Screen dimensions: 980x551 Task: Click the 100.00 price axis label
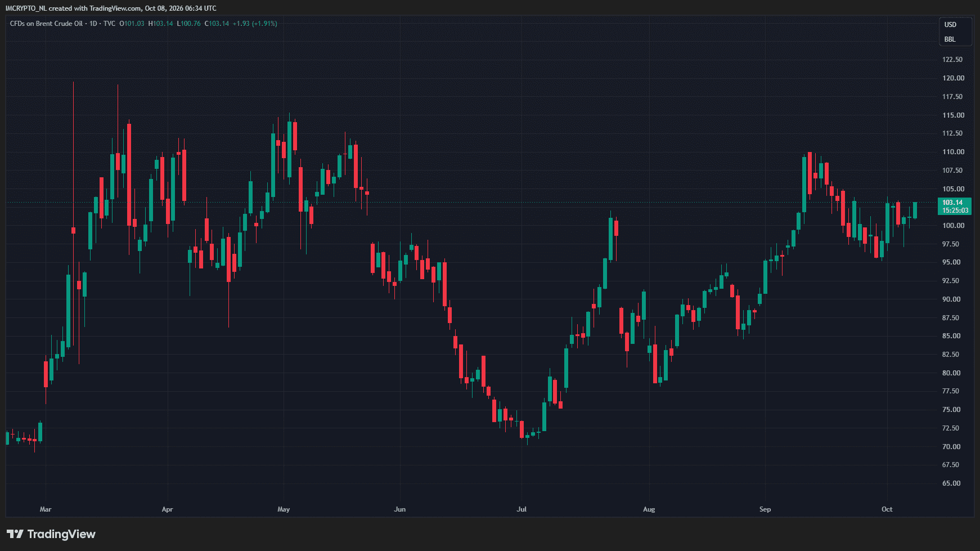pos(953,226)
